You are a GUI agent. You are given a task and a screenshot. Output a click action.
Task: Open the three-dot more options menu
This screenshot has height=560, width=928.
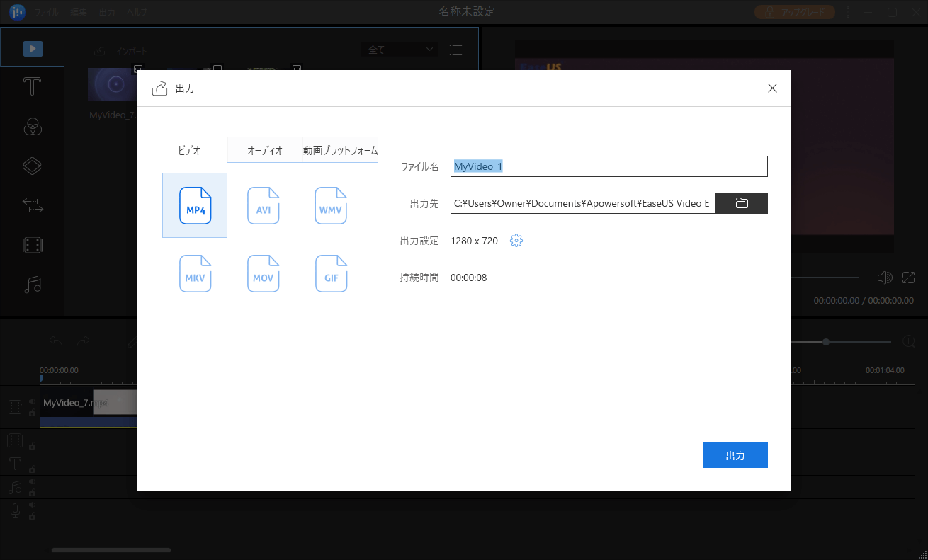pyautogui.click(x=849, y=12)
